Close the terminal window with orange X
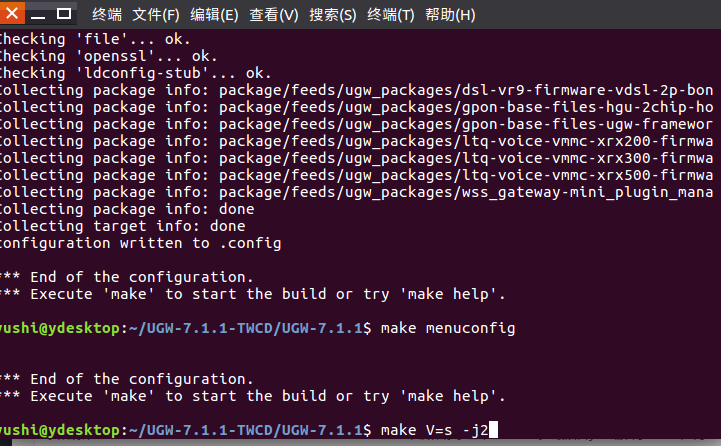Viewport: 721px width, 446px height. [12, 13]
